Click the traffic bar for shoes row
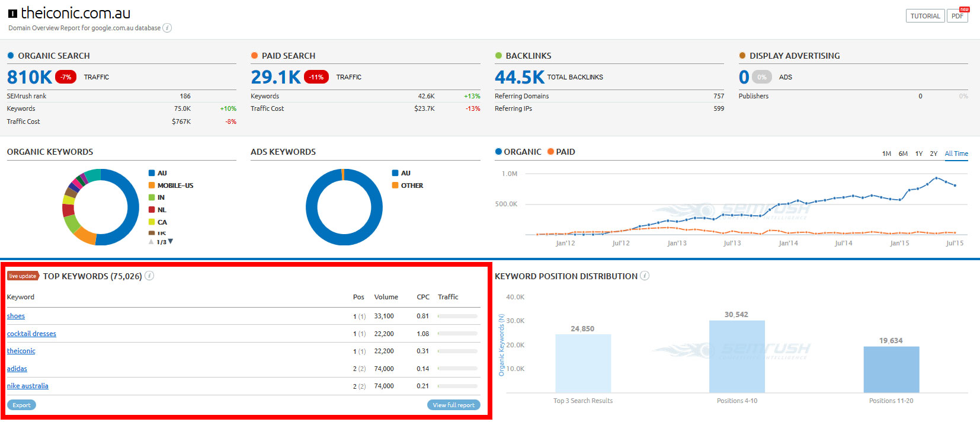 pos(458,316)
